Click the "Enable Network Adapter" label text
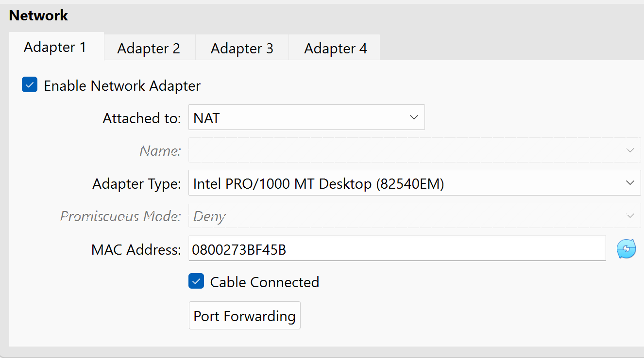This screenshot has width=644, height=358. coord(122,86)
